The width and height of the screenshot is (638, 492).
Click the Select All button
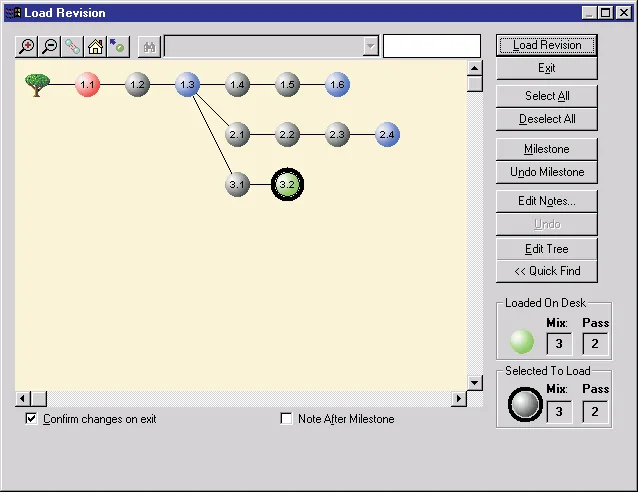[x=547, y=96]
